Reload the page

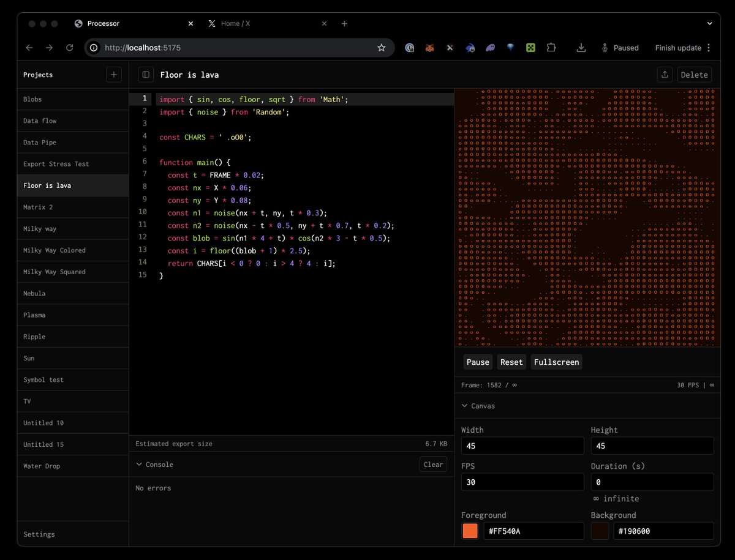[x=70, y=48]
